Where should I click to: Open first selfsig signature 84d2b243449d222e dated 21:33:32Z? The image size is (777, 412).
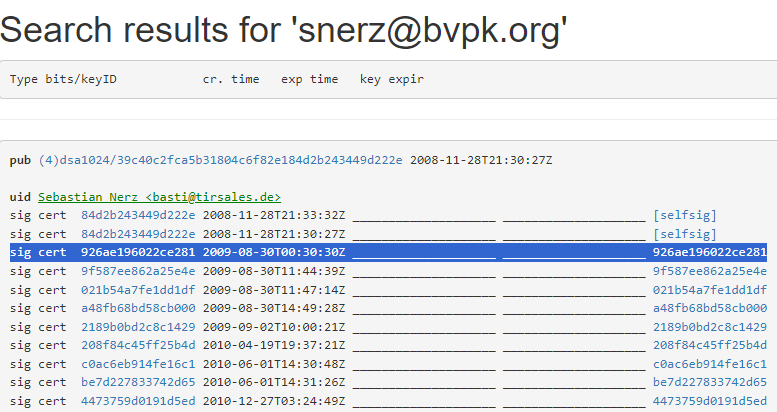(x=138, y=215)
